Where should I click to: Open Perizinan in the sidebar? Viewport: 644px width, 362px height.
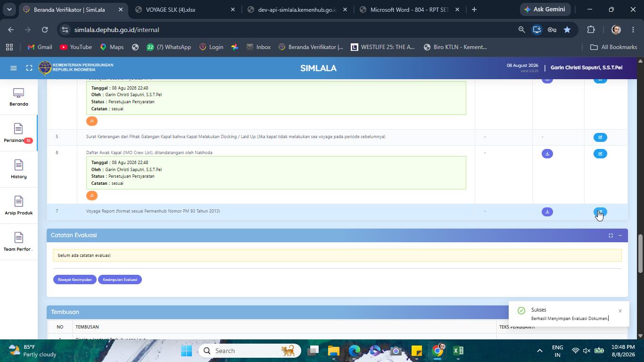(x=18, y=133)
